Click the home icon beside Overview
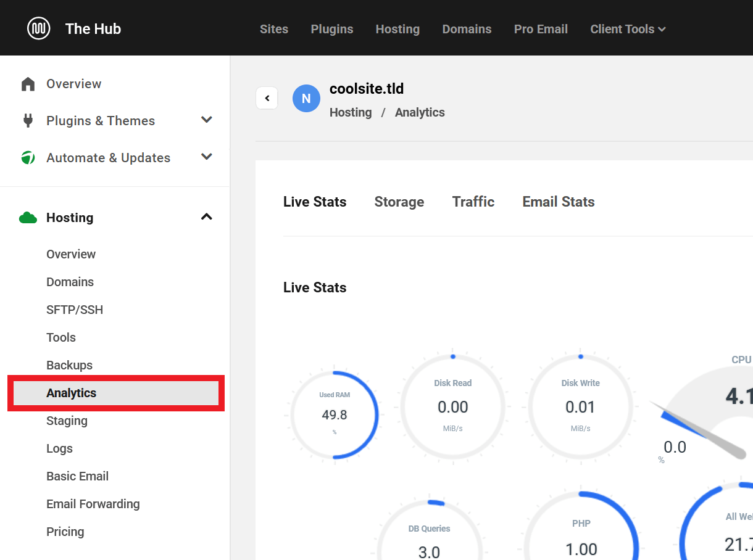 pyautogui.click(x=28, y=84)
